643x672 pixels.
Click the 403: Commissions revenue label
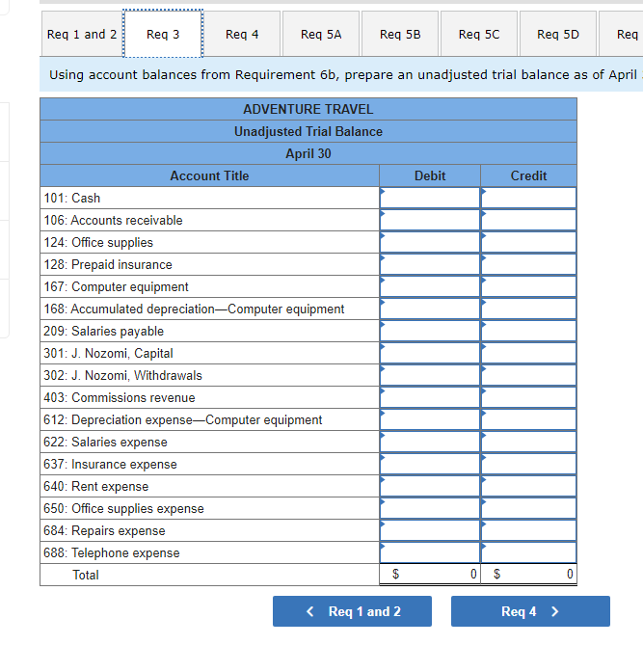(x=120, y=398)
